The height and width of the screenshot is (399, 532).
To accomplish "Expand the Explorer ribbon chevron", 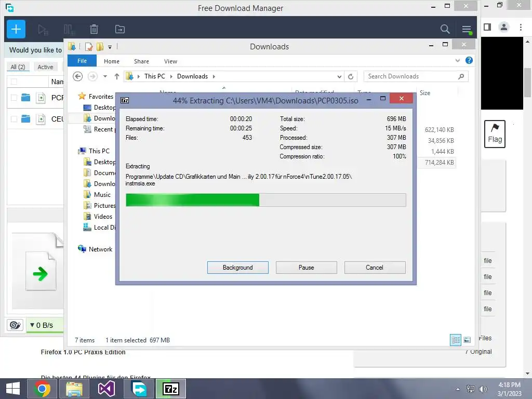I will (457, 61).
